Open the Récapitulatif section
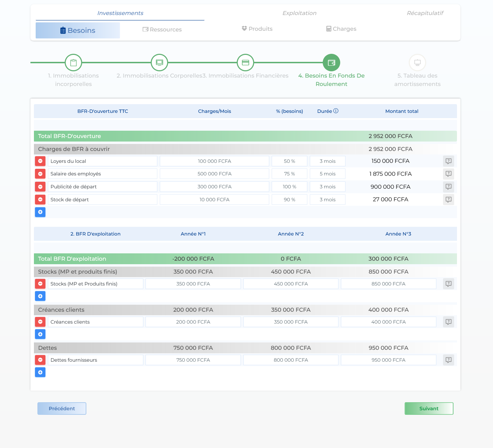Screen dimensions: 493x448 pyautogui.click(x=425, y=13)
